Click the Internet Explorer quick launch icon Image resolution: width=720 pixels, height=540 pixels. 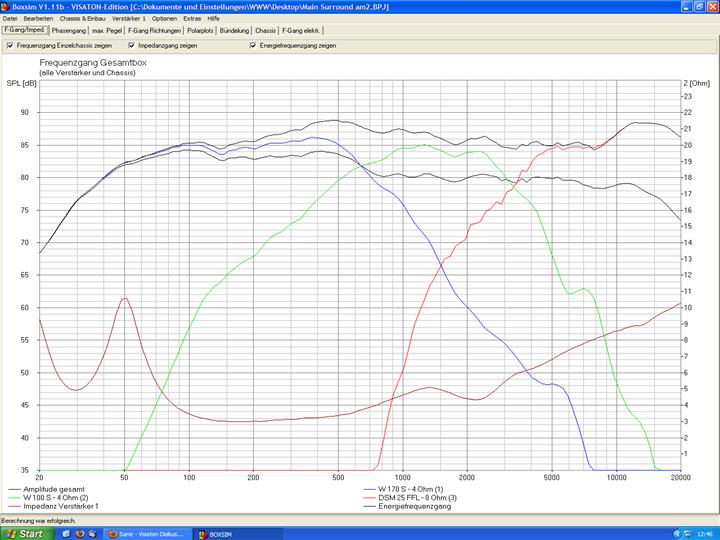[67, 533]
